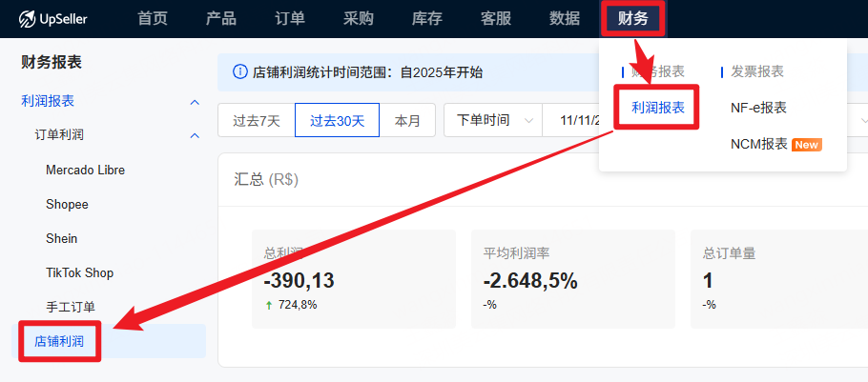This screenshot has width=868, height=382.
Task: Click the UpSeller logo icon
Action: coord(28,19)
